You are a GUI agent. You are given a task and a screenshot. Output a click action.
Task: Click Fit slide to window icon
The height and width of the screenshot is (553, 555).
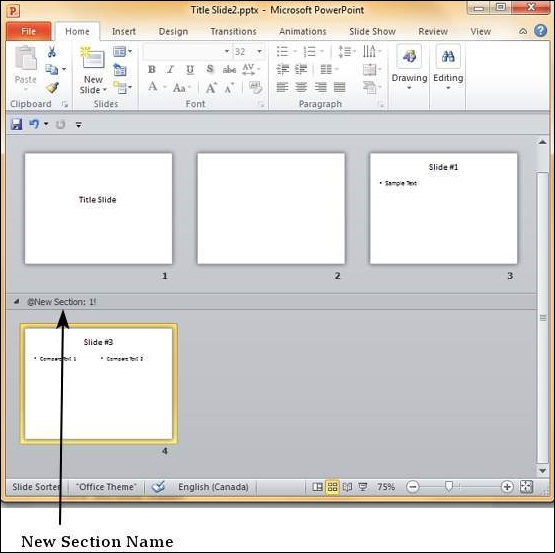[x=526, y=487]
